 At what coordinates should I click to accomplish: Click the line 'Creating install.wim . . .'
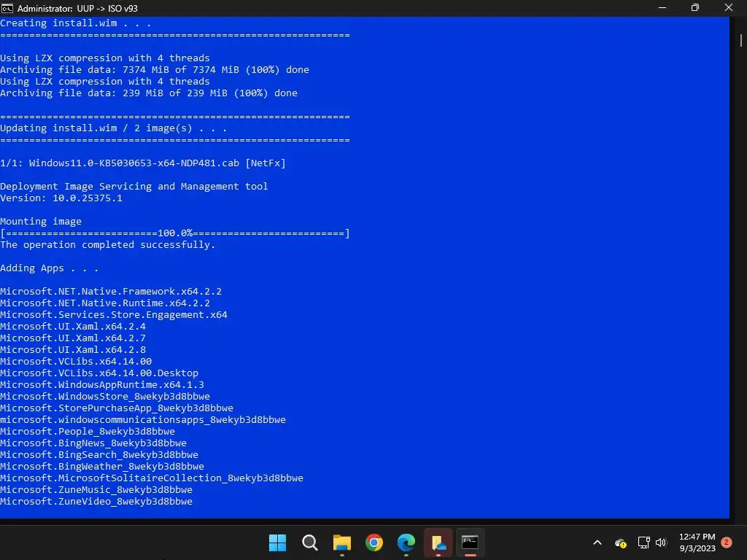tap(75, 23)
